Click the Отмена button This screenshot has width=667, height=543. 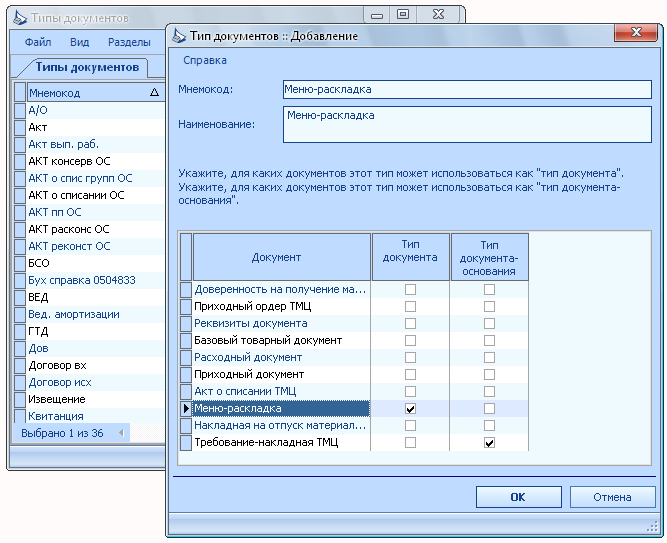point(612,497)
